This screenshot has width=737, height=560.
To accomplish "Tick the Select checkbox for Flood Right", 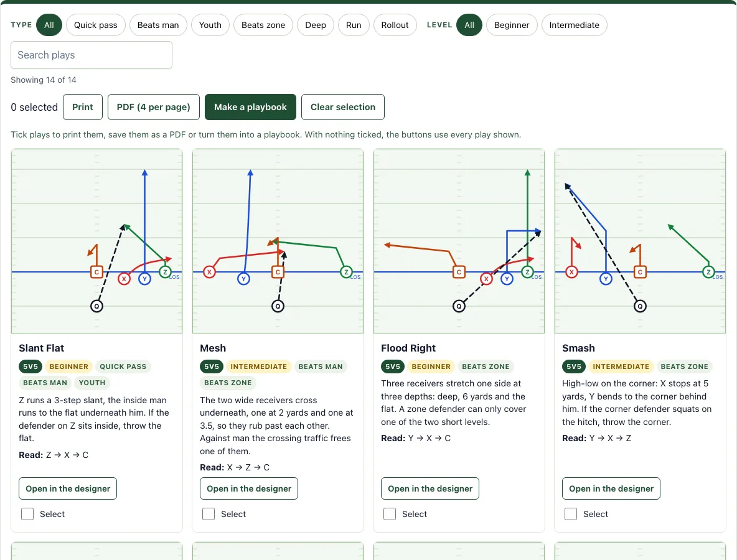I will (390, 514).
